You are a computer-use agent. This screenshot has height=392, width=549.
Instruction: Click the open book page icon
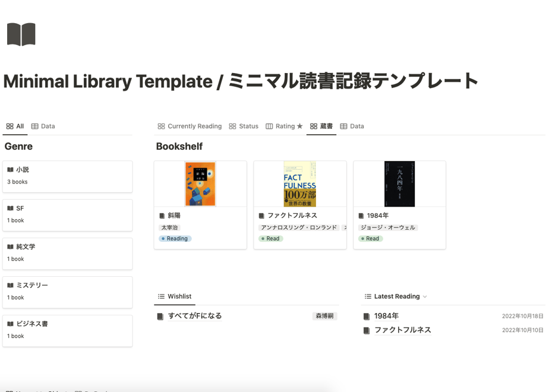[21, 34]
